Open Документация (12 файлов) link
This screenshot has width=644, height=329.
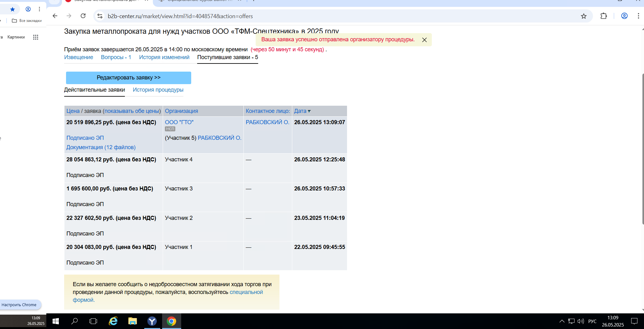(101, 147)
